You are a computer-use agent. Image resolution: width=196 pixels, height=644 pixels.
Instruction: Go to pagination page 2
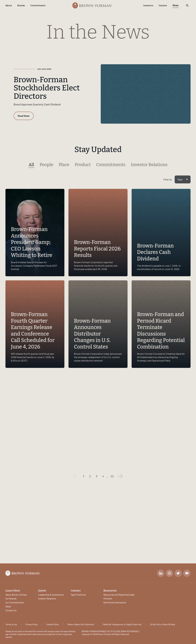click(x=90, y=476)
